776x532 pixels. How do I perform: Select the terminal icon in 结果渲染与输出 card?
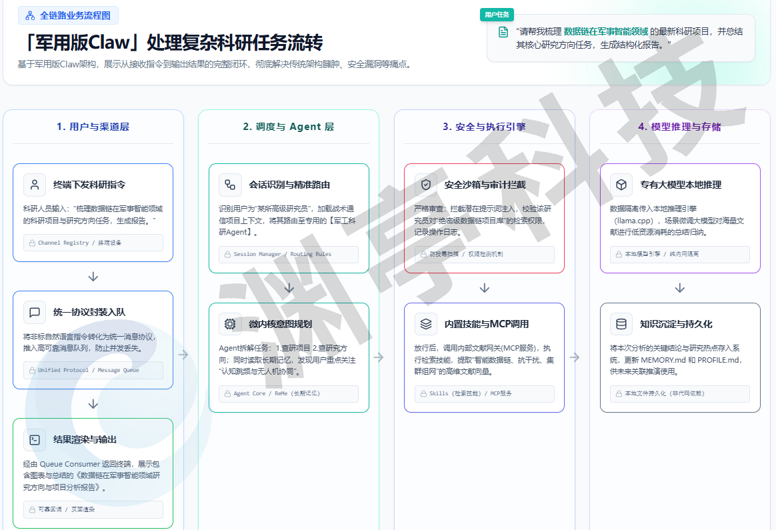[35, 439]
